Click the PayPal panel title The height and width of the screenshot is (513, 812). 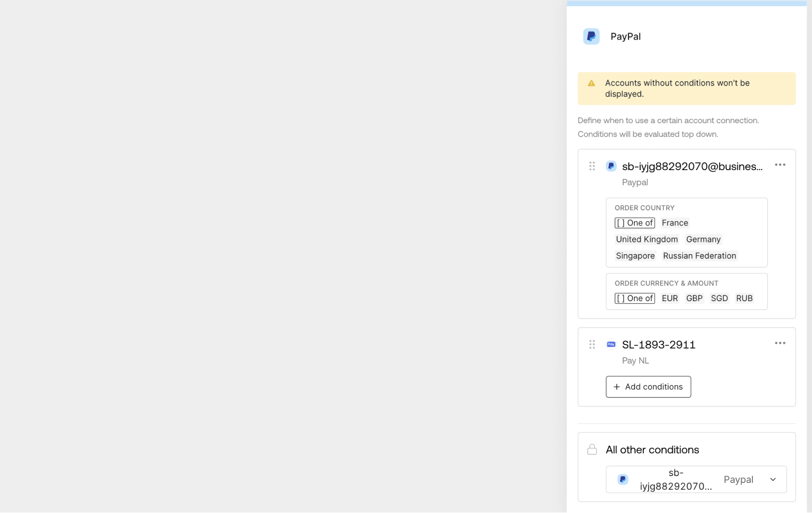coord(625,36)
